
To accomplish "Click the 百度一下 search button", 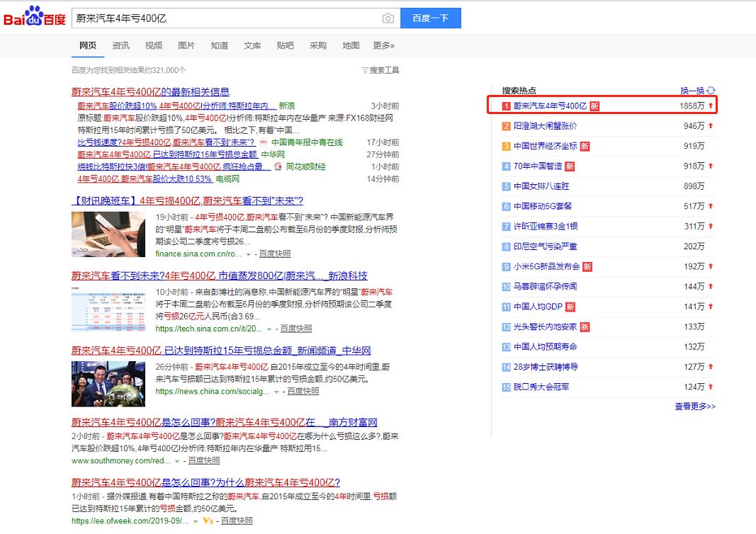I will [x=431, y=18].
